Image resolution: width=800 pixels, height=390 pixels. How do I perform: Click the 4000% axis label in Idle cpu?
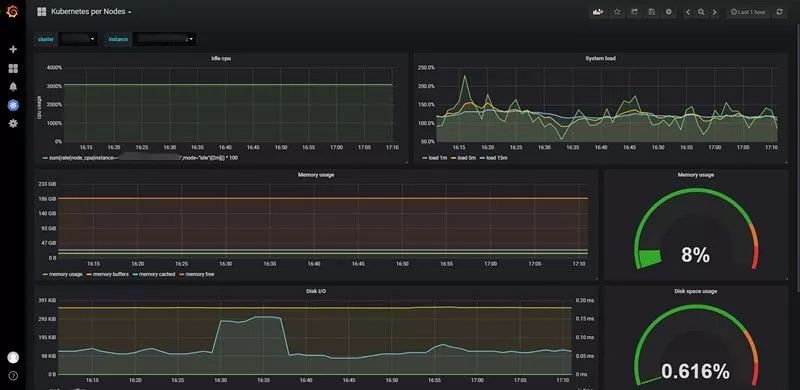coord(54,67)
